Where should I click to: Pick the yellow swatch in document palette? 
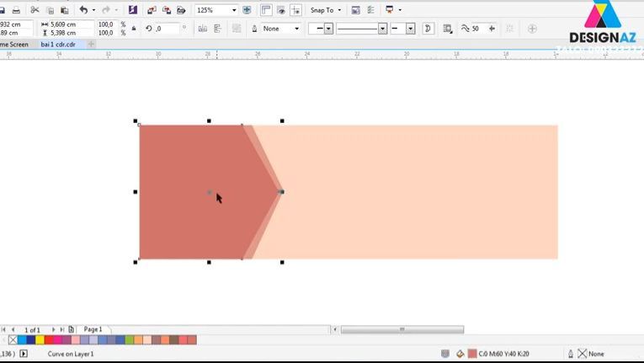pyautogui.click(x=40, y=340)
